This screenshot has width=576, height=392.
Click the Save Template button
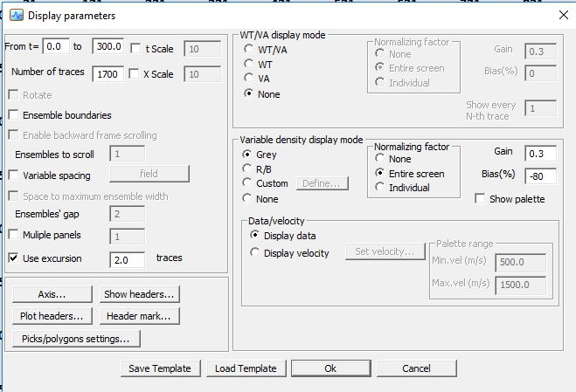pos(161,368)
